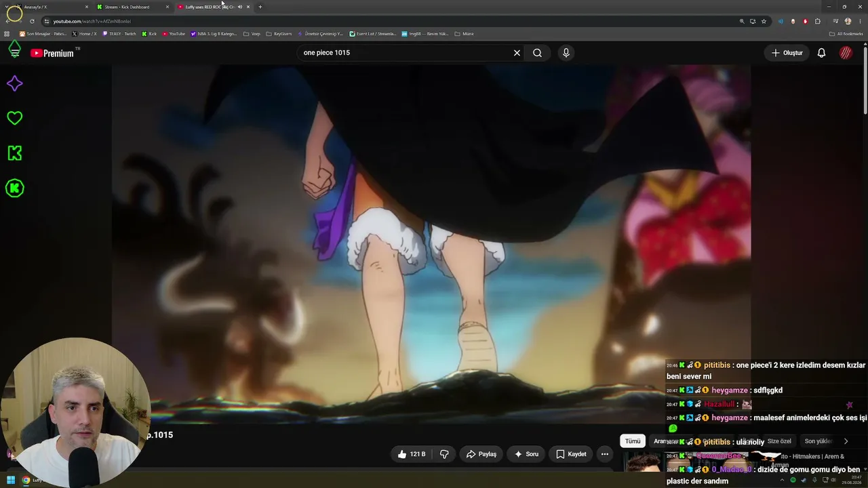
Task: Start voice search with the microphone
Action: pos(566,53)
